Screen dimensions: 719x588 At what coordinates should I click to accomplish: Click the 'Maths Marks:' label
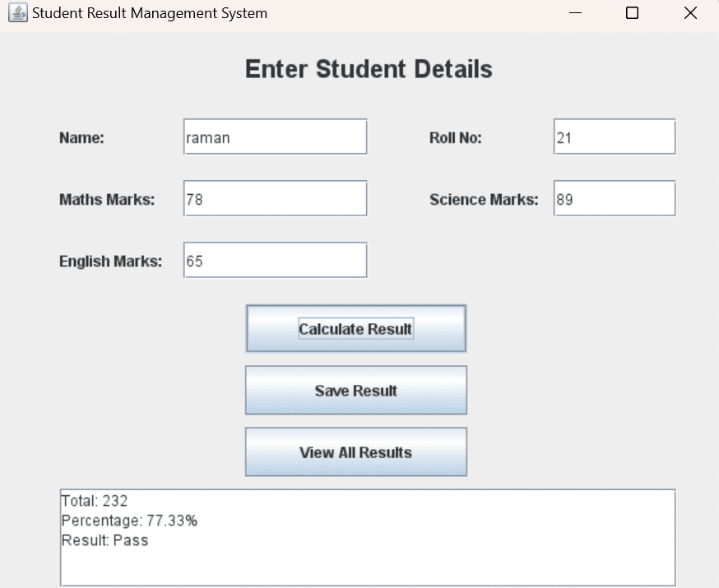click(107, 200)
